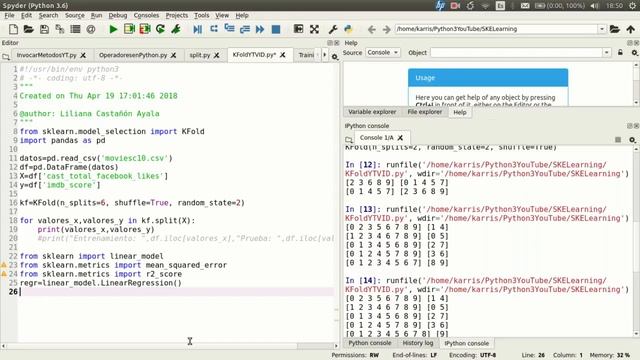This screenshot has height=360, width=640.
Task: Open the Run menu
Action: 96,15
